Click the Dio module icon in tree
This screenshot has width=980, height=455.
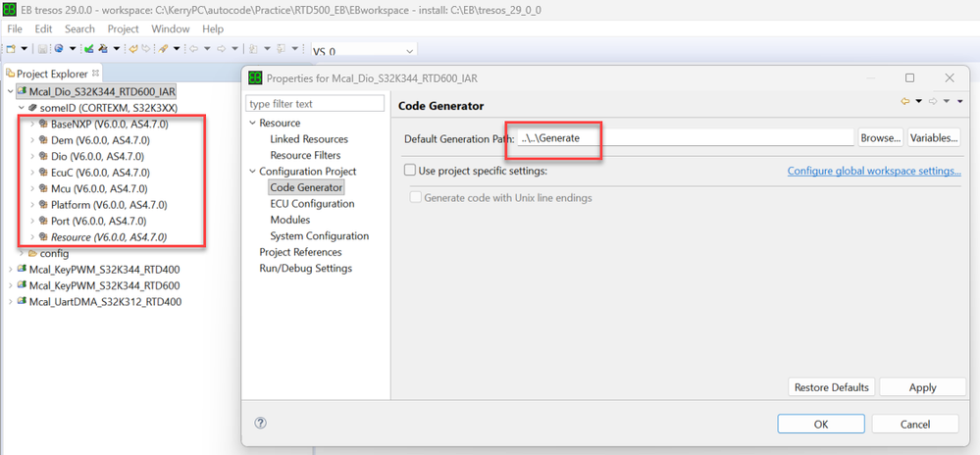coord(43,157)
